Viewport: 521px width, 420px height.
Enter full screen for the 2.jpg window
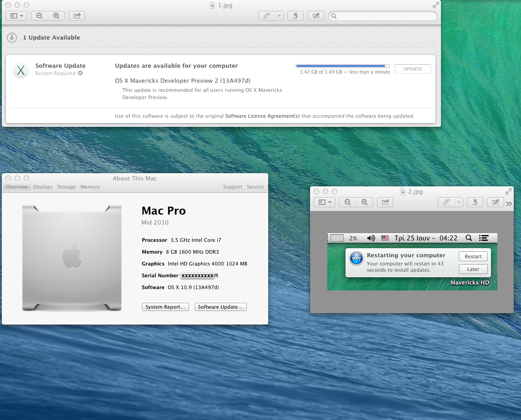(509, 191)
